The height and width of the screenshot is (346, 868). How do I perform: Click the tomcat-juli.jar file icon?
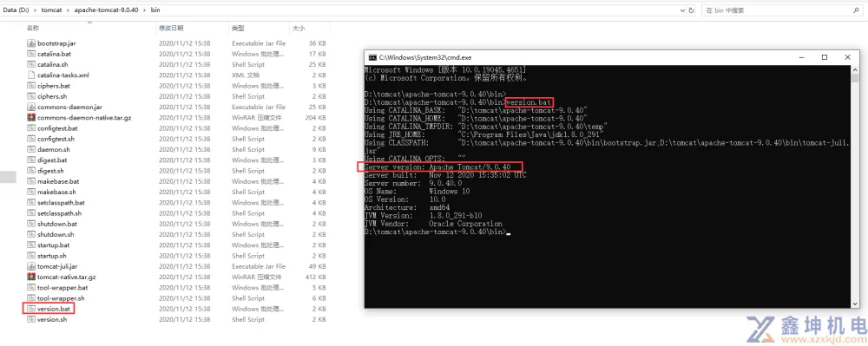31,266
